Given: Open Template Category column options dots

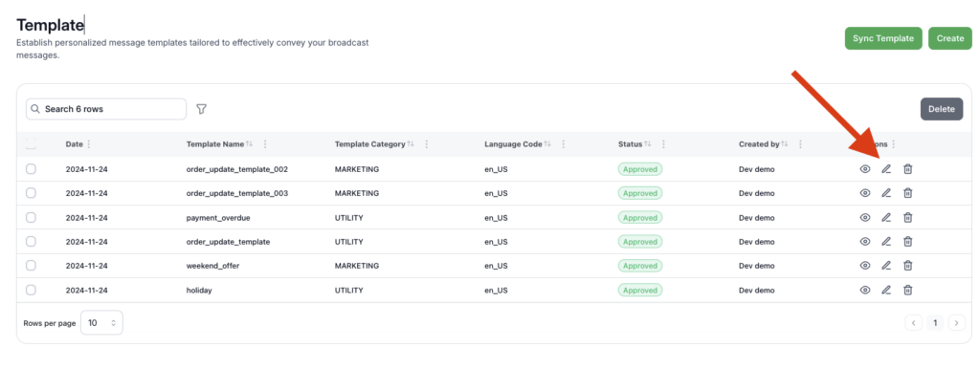Looking at the screenshot, I should (426, 144).
